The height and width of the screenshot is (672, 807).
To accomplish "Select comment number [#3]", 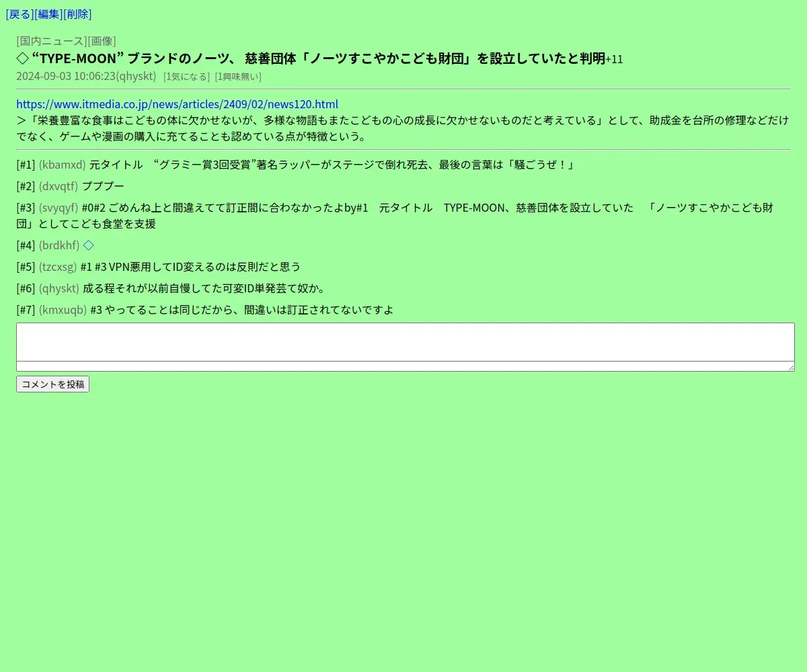I will coord(26,208).
